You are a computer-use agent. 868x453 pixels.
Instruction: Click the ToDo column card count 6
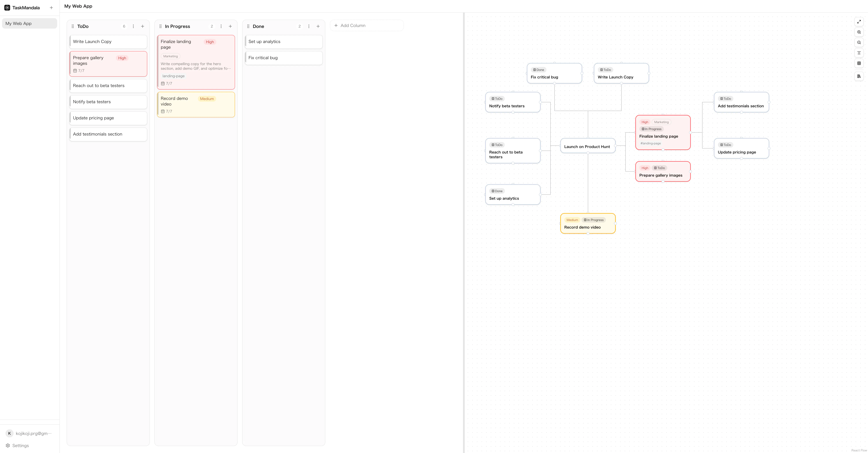click(x=124, y=26)
